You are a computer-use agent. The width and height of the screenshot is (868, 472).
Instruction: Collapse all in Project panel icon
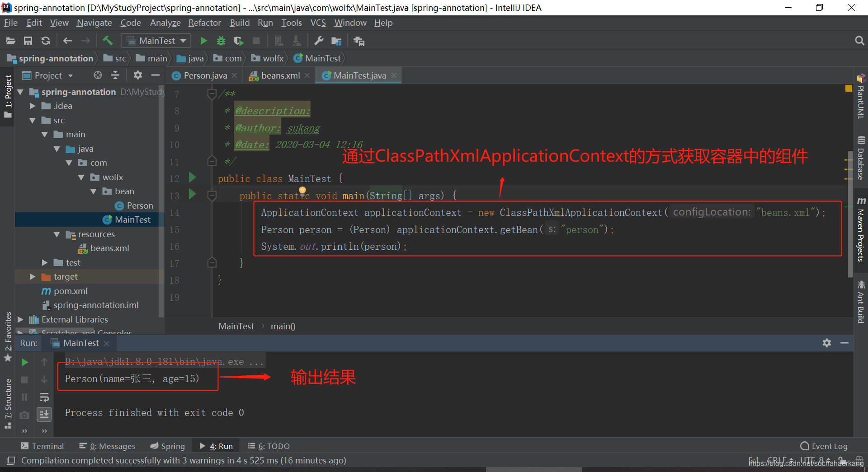point(115,75)
